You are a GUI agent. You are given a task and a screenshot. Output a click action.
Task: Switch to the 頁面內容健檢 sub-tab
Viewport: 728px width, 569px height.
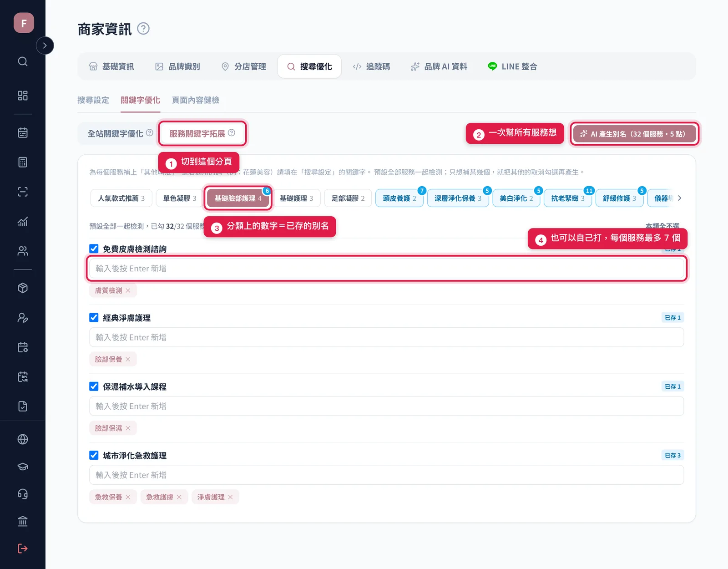coord(196,100)
